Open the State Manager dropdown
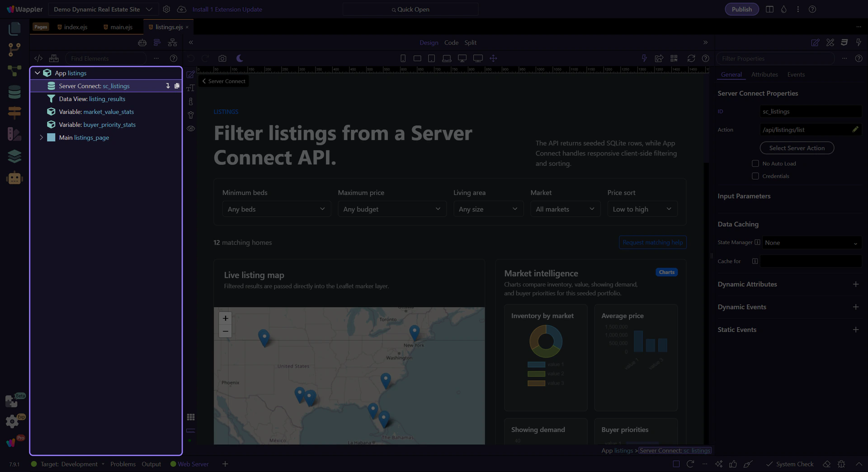This screenshot has width=868, height=472. pyautogui.click(x=811, y=243)
